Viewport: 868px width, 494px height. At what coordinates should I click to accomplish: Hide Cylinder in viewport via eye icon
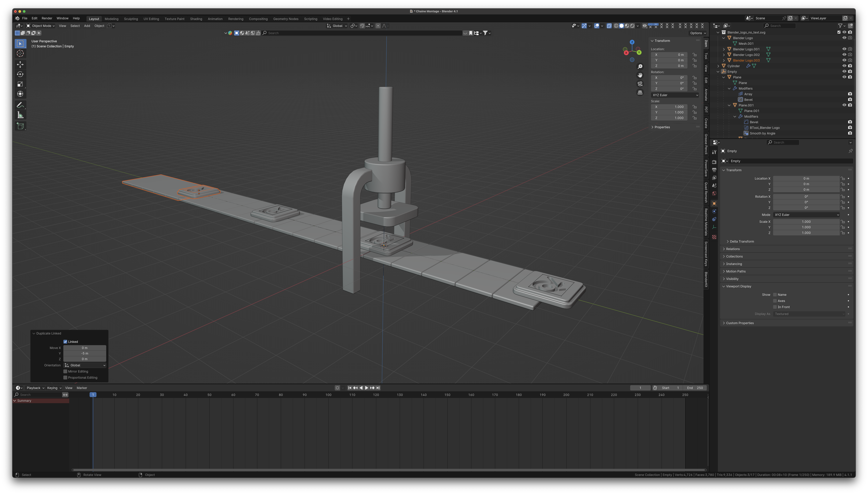click(x=844, y=66)
